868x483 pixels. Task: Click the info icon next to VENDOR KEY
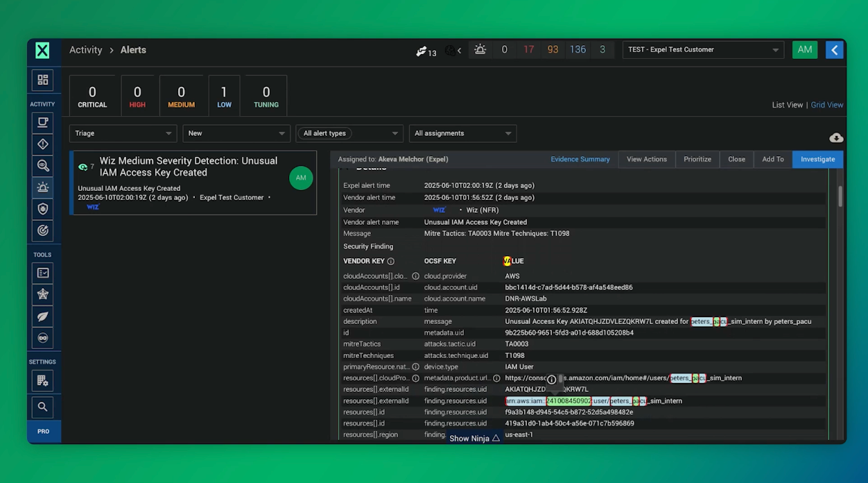[x=390, y=262]
